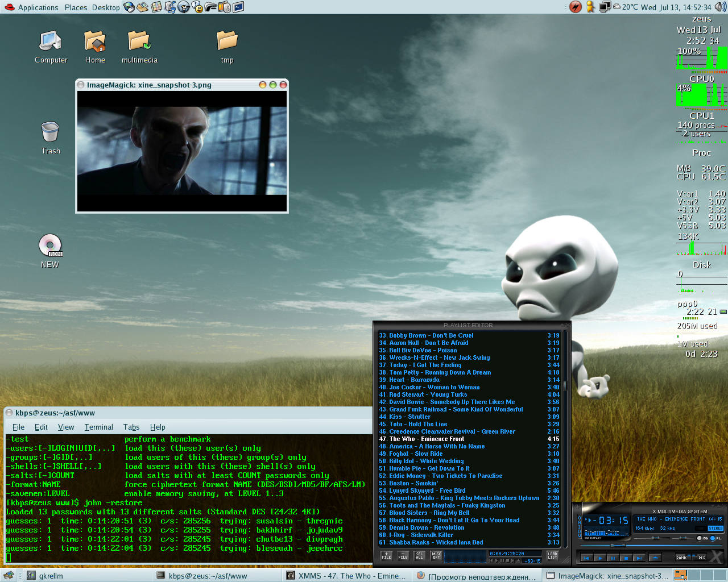Launch the disc burner icon in the panel
This screenshot has height=582, width=728.
184,7
